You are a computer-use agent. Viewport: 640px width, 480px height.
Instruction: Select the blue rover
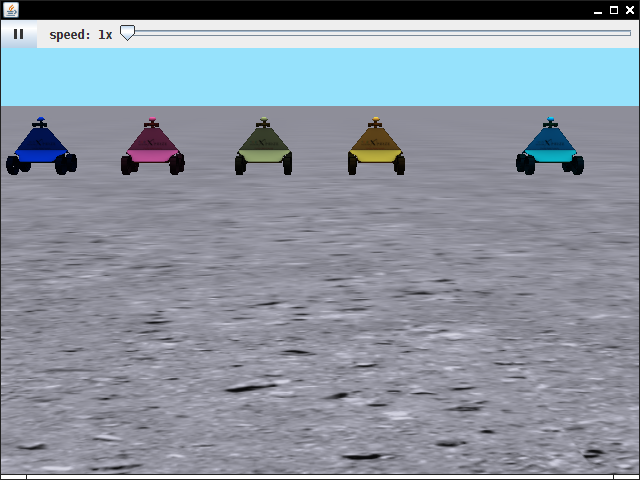[41, 148]
